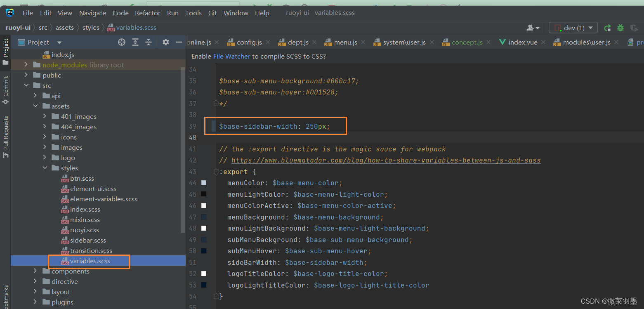Click line number 40 in the gutter
Viewport: 644px width, 309px height.
click(x=193, y=137)
